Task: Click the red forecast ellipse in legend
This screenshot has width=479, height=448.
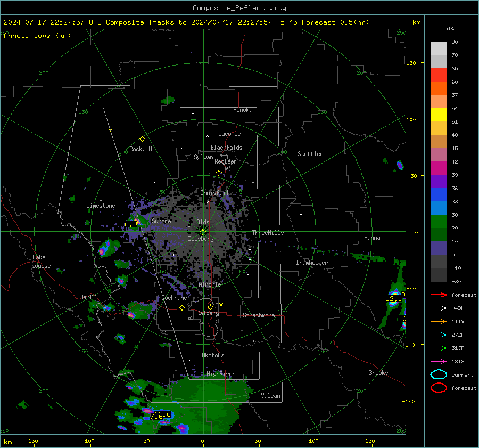Action: click(x=439, y=388)
